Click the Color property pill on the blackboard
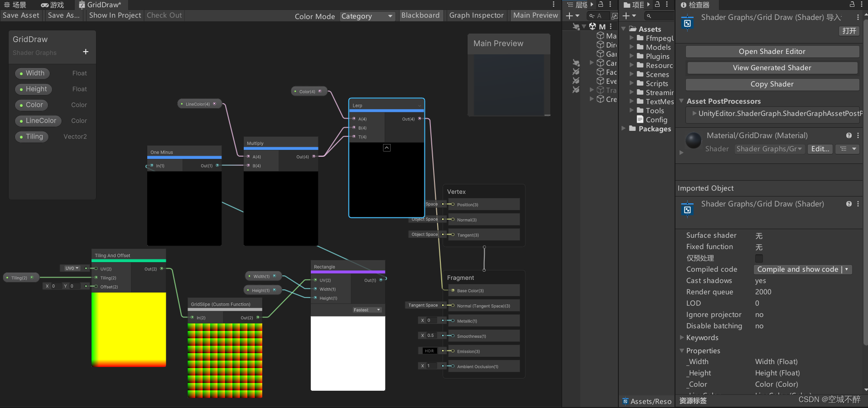This screenshot has height=408, width=868. pyautogui.click(x=31, y=105)
